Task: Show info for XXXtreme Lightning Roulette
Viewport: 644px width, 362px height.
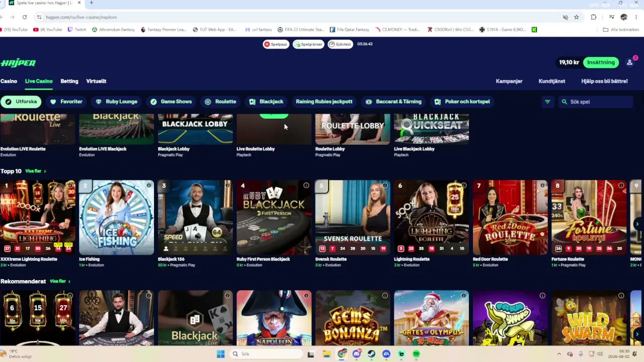Action: (x=70, y=186)
